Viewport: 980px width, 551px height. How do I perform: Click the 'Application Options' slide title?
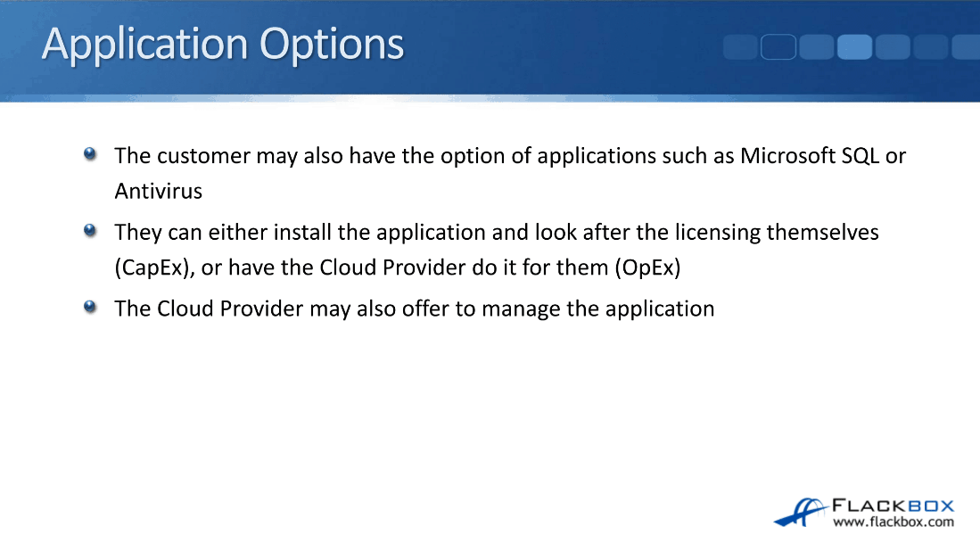(x=223, y=45)
